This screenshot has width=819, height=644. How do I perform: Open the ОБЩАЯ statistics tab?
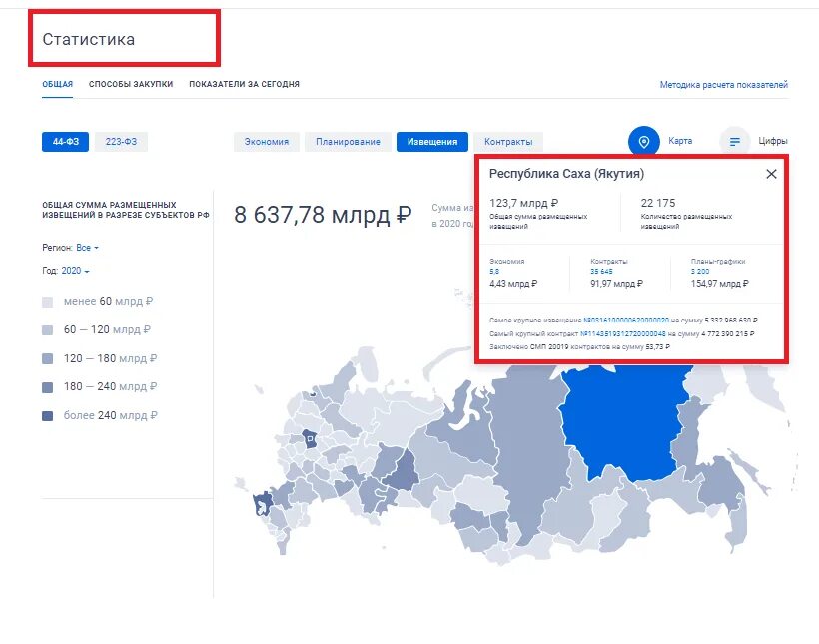pos(58,84)
